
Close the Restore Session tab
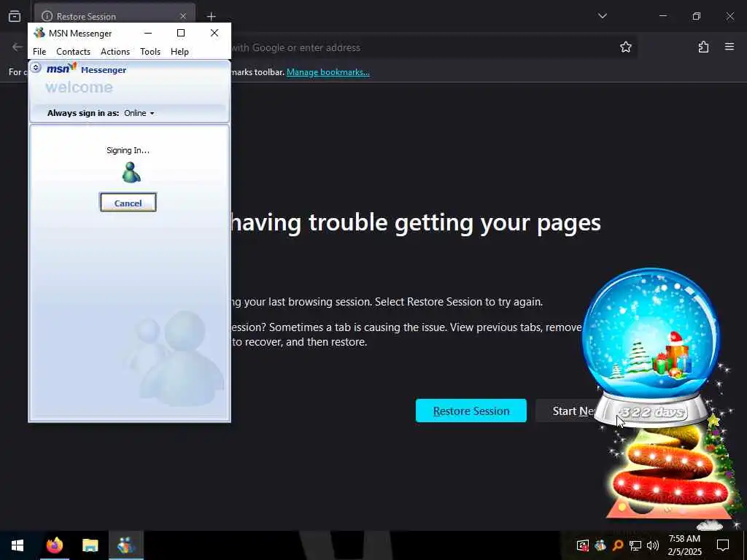(x=183, y=16)
